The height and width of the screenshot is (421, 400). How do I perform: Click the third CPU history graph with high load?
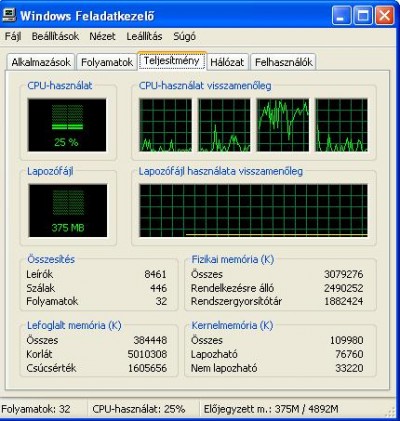tap(283, 125)
